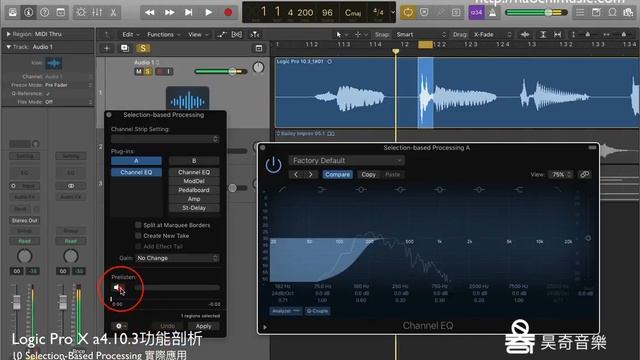Open the Library panel icon
Viewport: 640px width, 360px height.
(13, 12)
